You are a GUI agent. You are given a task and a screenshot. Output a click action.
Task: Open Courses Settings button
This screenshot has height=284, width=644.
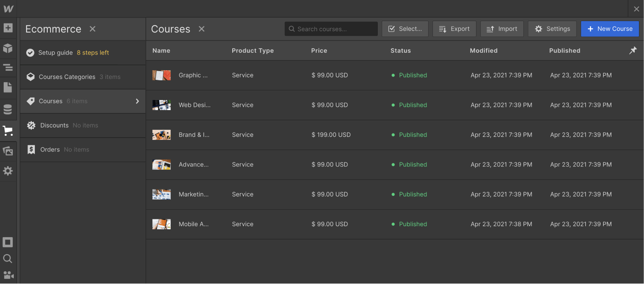coord(552,29)
